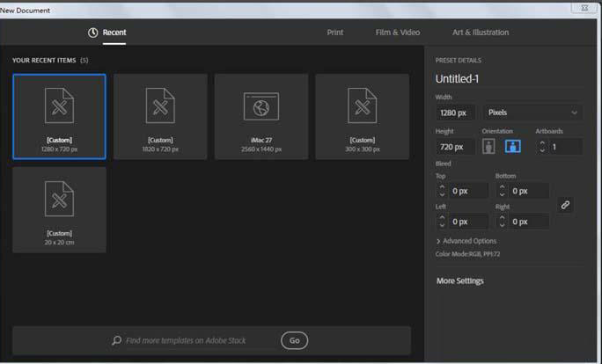Click the YOUR RECENT ITEMS heading
Viewport: 602px width, 364px height.
coord(44,60)
